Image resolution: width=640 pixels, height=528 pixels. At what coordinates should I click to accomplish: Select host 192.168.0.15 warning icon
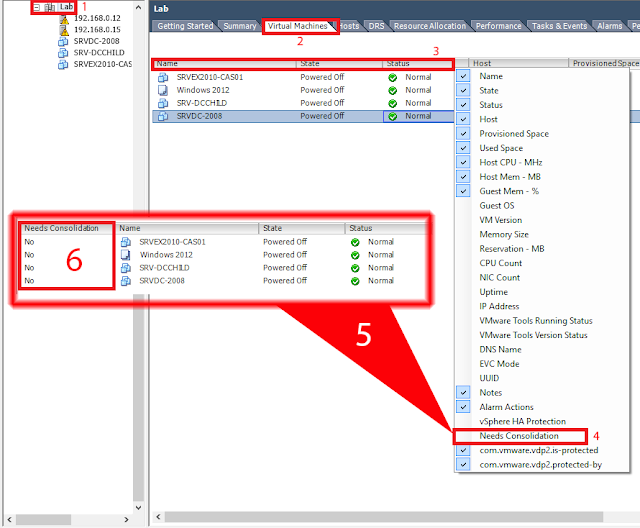point(64,30)
